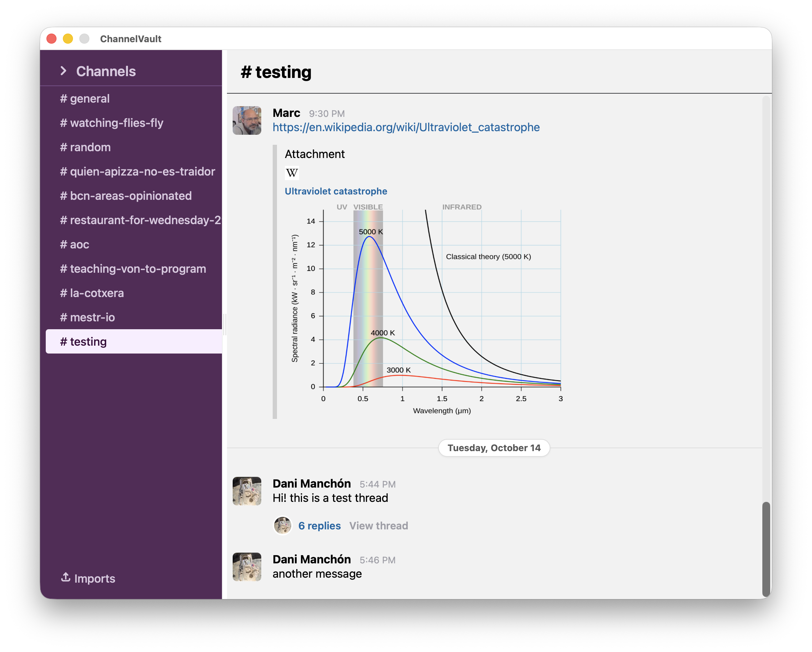Click the Attachment label

[x=315, y=154]
